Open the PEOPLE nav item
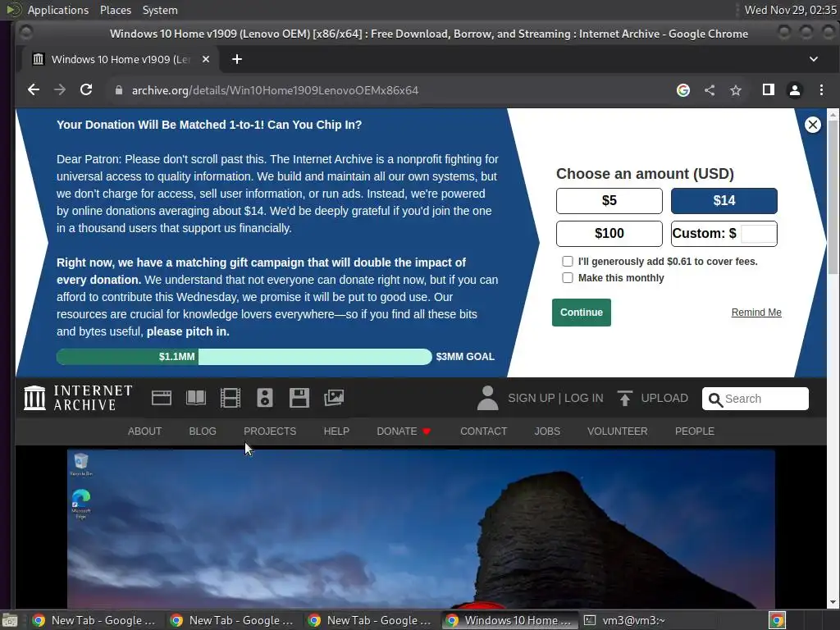Viewport: 840px width, 630px height. pyautogui.click(x=694, y=431)
